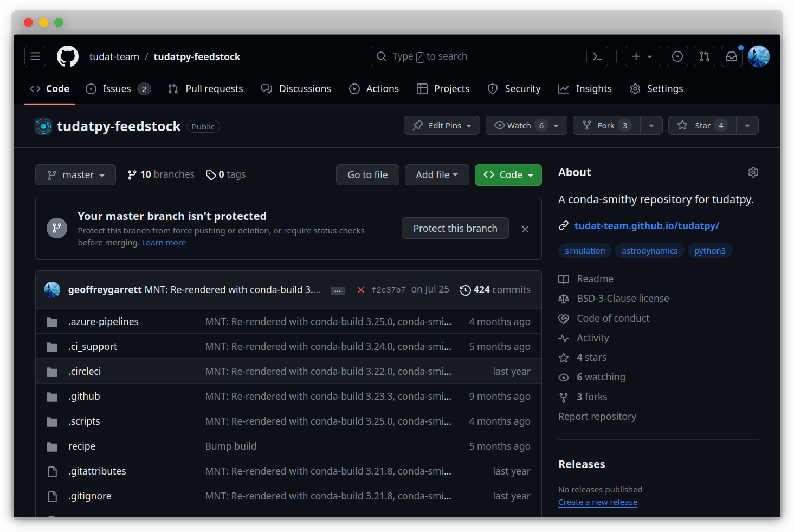794x532 pixels.
Task: Open the BSD-3-Clause license link
Action: tap(614, 299)
